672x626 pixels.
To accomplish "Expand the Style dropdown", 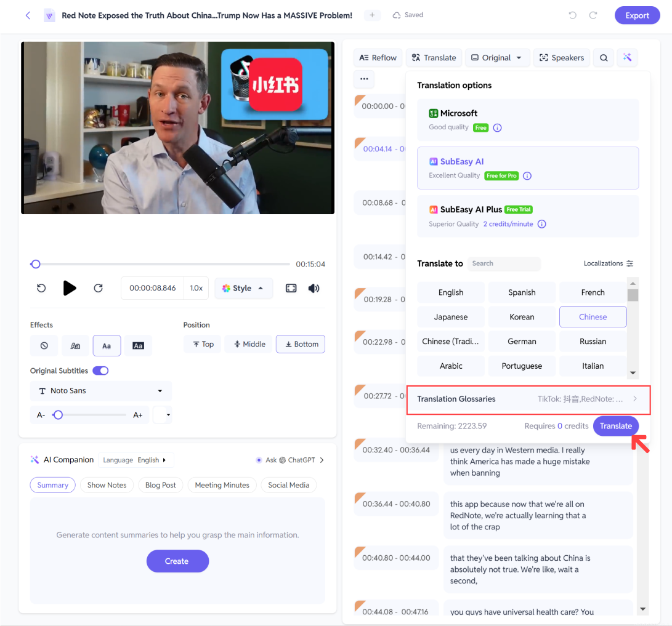I will (x=243, y=288).
